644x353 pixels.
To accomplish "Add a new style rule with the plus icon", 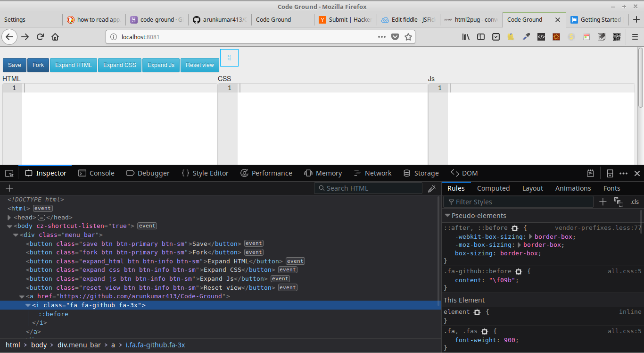I will pos(603,202).
